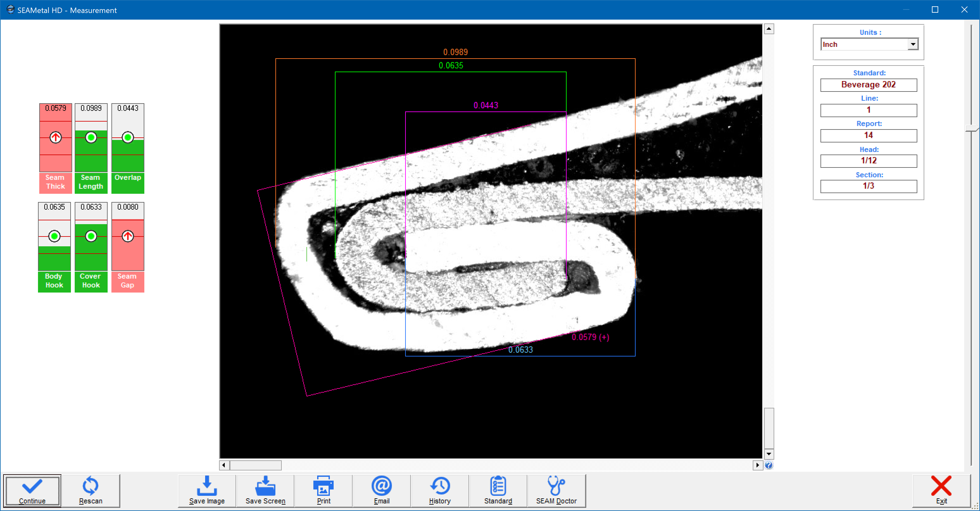Click the right-side vertical slider handle
The width and height of the screenshot is (980, 511).
(972, 128)
